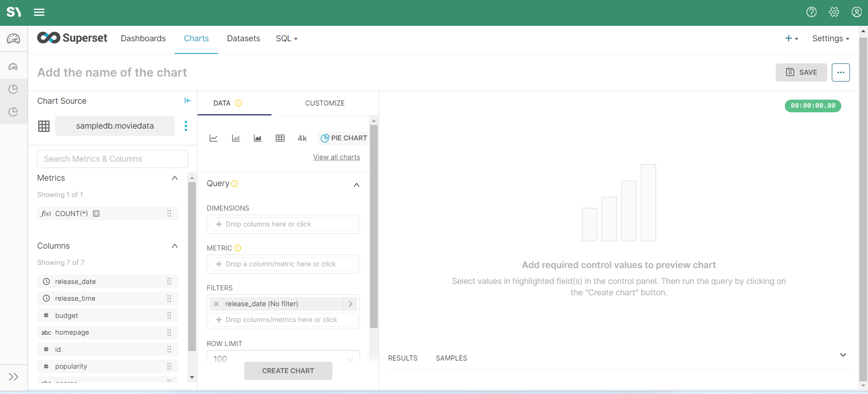Select the bar chart type icon

(236, 138)
